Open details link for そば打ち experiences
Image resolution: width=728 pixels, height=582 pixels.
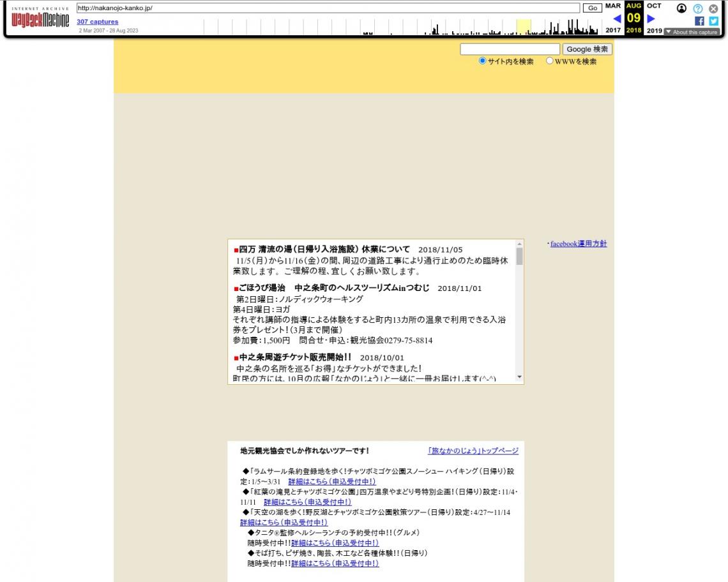tap(335, 563)
